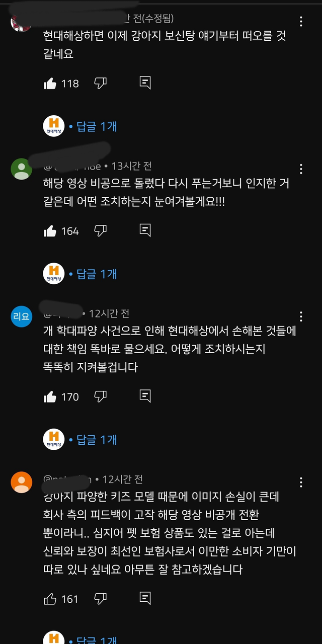
Task: Expand the 1 reply under the 170-like comment
Action: [97, 440]
